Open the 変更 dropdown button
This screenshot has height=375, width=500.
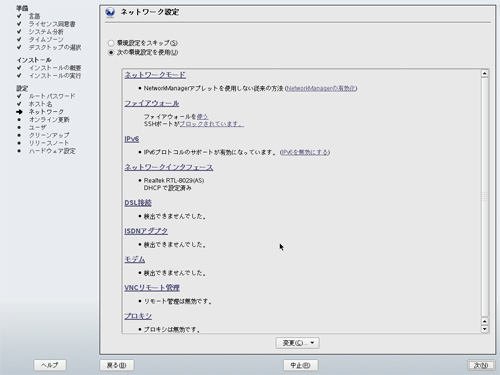pos(297,343)
